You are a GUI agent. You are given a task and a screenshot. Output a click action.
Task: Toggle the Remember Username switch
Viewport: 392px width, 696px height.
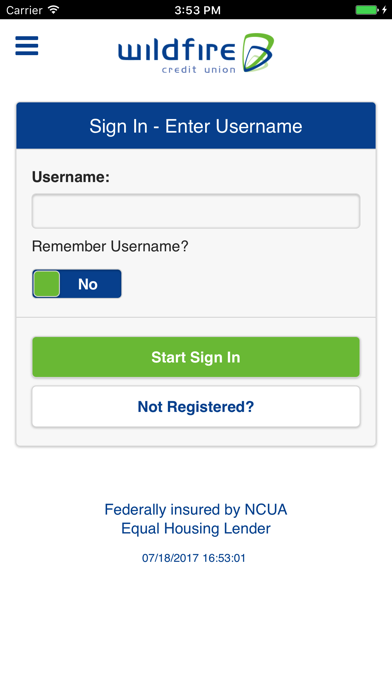(76, 284)
